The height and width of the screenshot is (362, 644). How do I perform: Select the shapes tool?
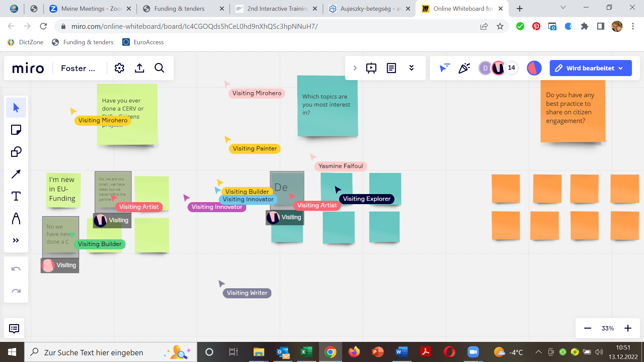(16, 152)
